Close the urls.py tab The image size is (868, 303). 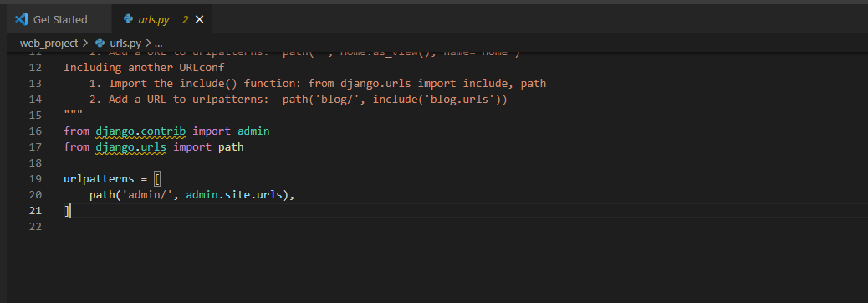[200, 19]
